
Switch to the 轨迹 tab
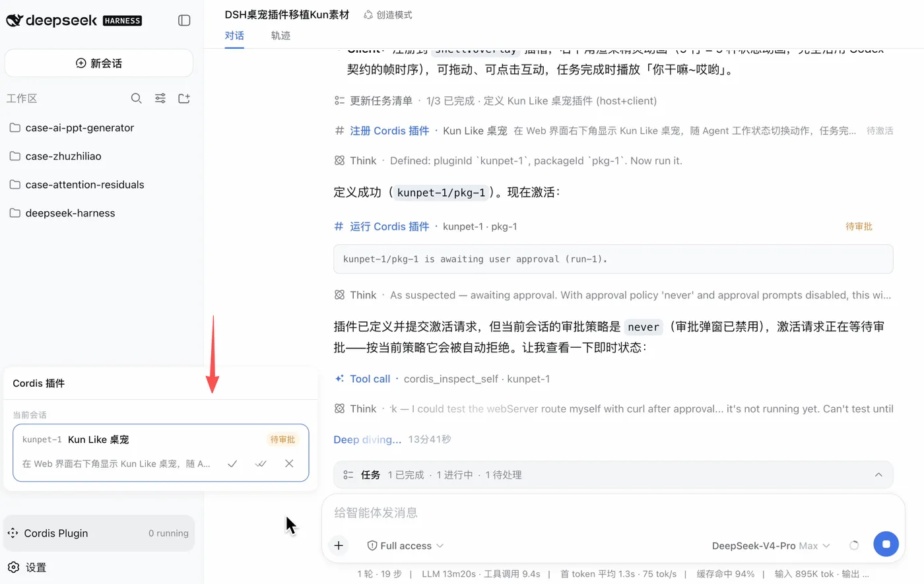pos(280,36)
